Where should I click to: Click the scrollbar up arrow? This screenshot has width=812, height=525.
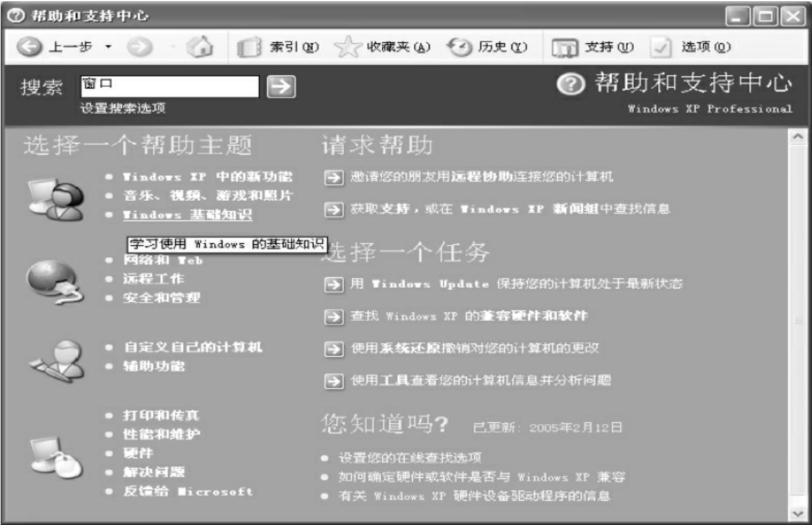pyautogui.click(x=798, y=137)
